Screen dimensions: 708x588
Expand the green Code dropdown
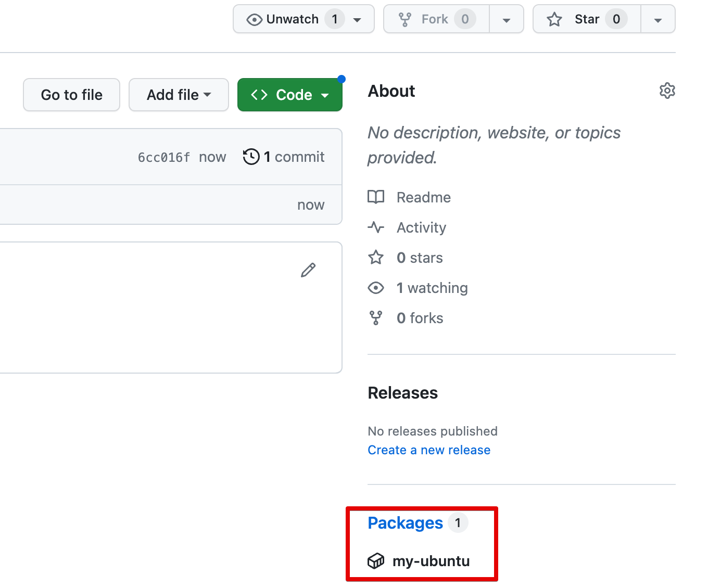[x=289, y=95]
